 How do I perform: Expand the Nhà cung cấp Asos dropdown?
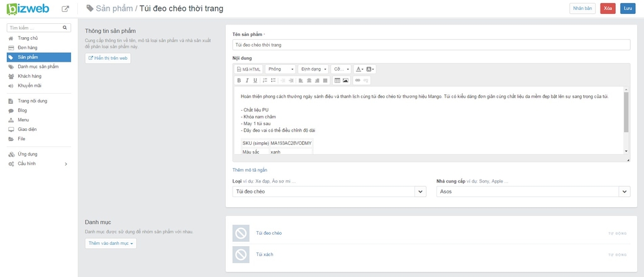pyautogui.click(x=625, y=191)
